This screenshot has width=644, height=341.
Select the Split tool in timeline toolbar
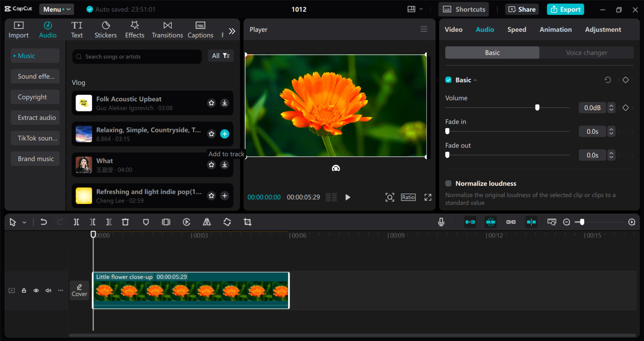pos(76,222)
